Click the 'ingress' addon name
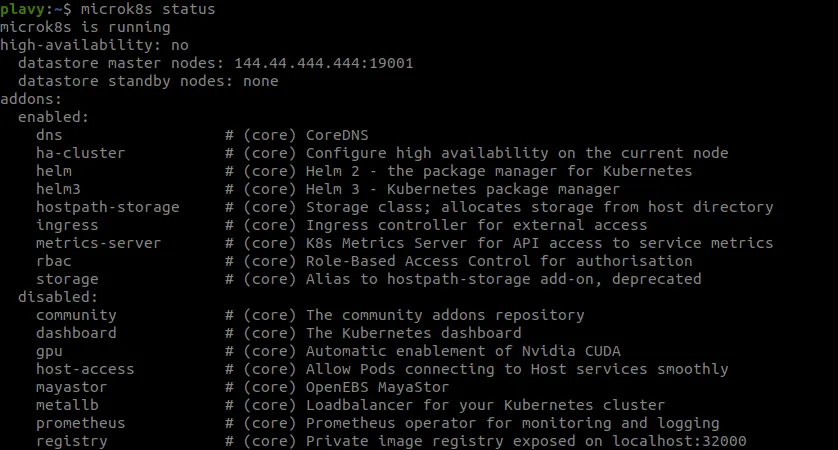 [x=67, y=225]
